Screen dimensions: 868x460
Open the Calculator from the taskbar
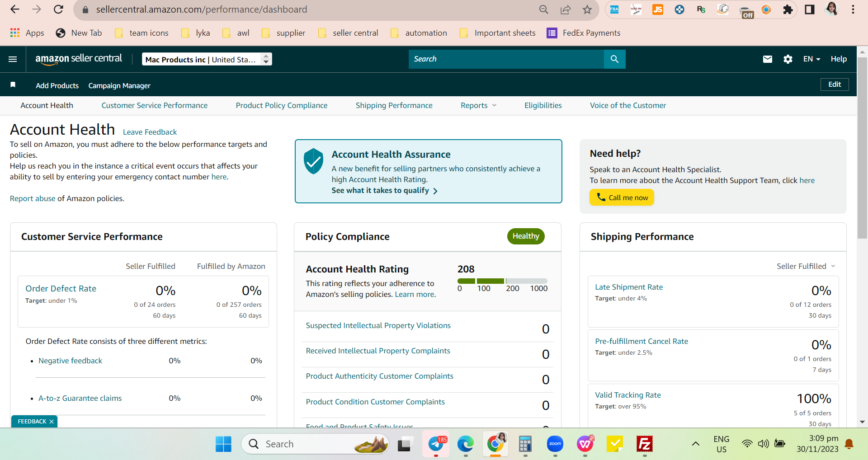tap(525, 444)
